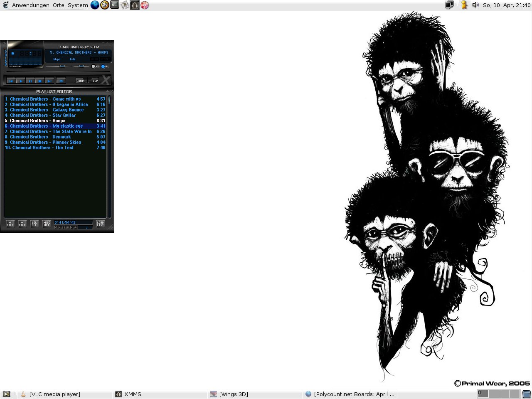Click the volume speaker icon in panel
Screen dimensions: 532x399
[x=475, y=5]
